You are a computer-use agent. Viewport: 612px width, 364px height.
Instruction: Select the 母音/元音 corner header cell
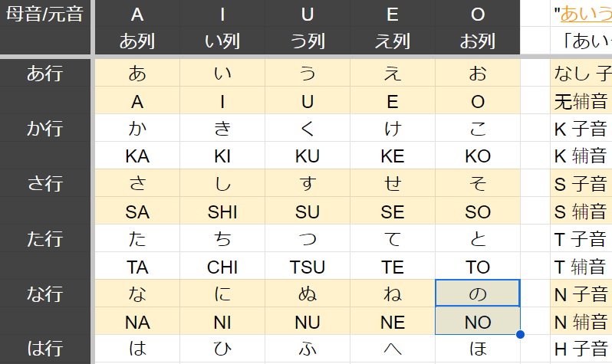tap(44, 14)
